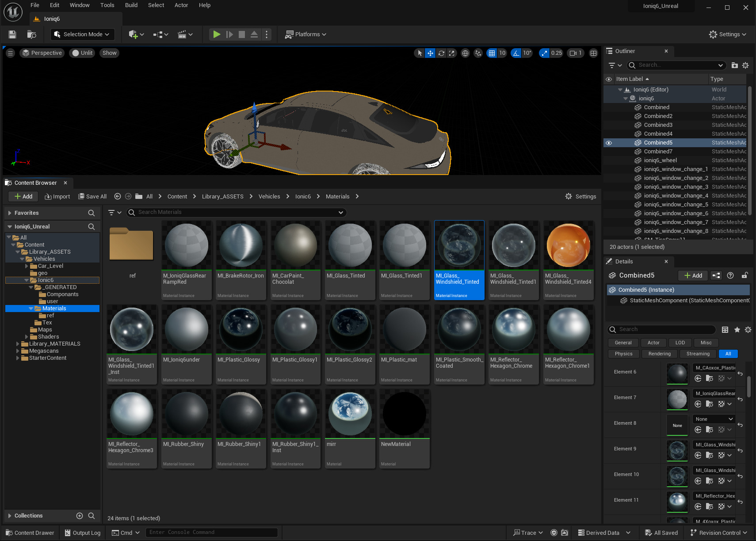Add a new collection with the plus icon
This screenshot has width=756, height=541.
(x=80, y=516)
